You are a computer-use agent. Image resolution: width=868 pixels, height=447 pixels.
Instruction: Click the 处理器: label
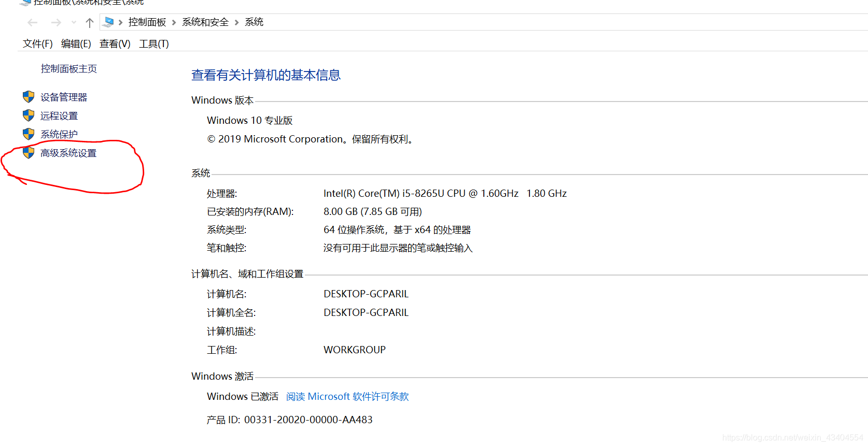coord(221,193)
